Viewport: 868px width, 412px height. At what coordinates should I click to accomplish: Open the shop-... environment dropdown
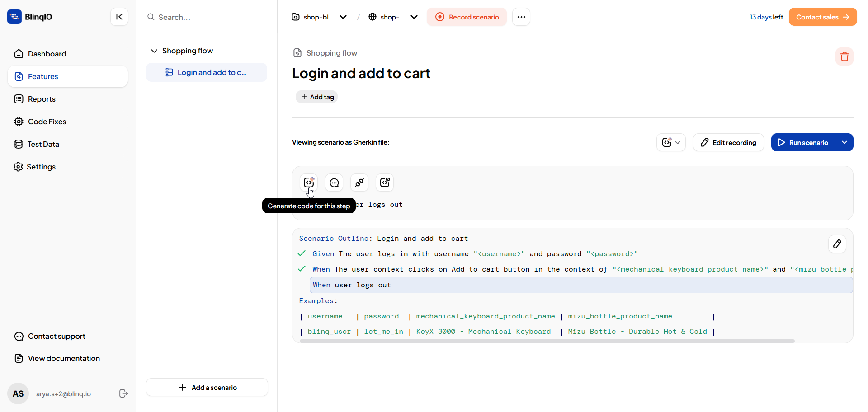(393, 17)
